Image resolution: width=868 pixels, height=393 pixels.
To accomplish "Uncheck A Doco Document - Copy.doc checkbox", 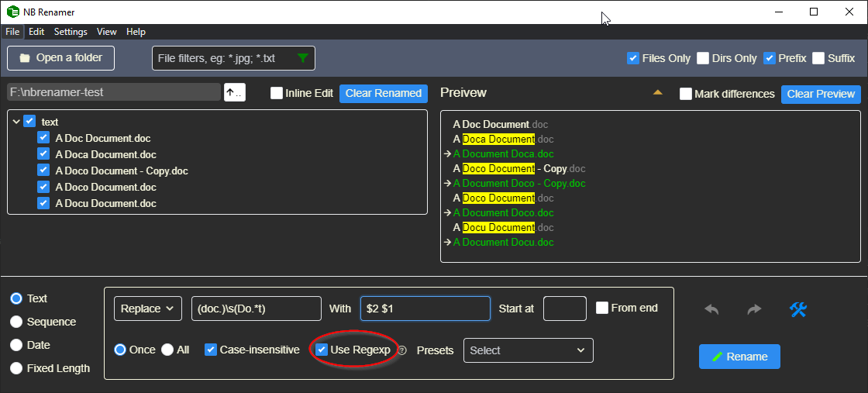I will [43, 171].
